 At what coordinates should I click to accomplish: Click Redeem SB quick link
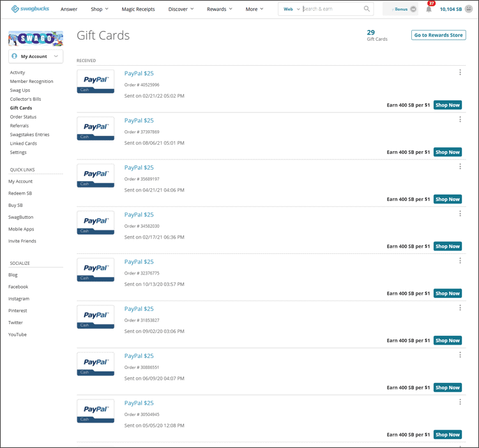20,193
